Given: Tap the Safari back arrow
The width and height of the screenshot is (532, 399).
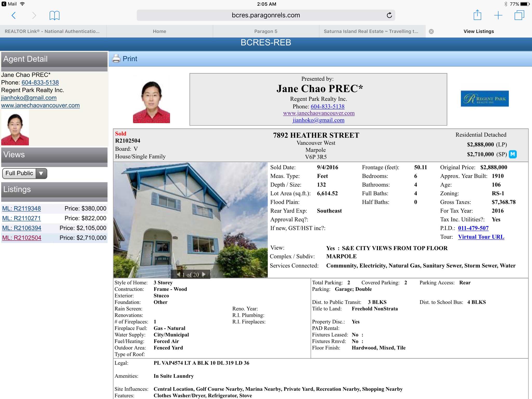Looking at the screenshot, I should (x=14, y=15).
